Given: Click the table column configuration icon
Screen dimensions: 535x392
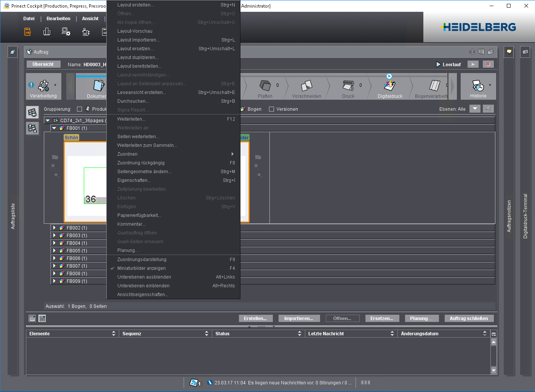Looking at the screenshot, I should click(x=493, y=334).
